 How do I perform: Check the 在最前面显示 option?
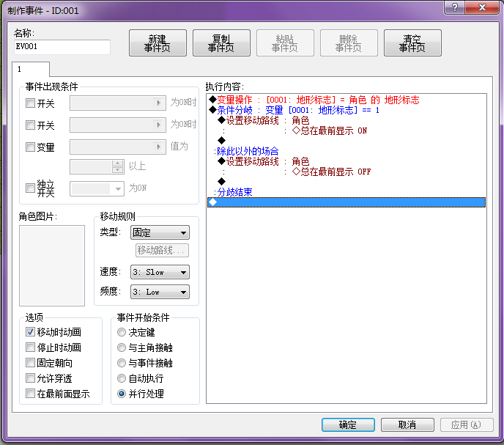30,393
